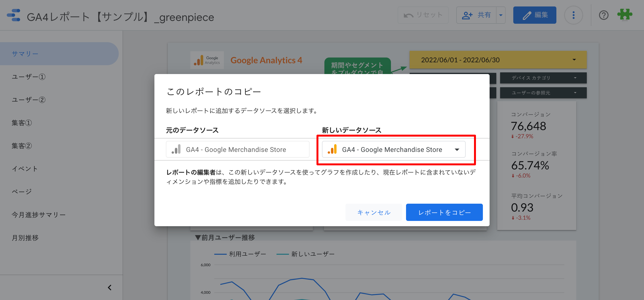Click the キャンセル button
Image resolution: width=644 pixels, height=300 pixels.
pyautogui.click(x=374, y=213)
